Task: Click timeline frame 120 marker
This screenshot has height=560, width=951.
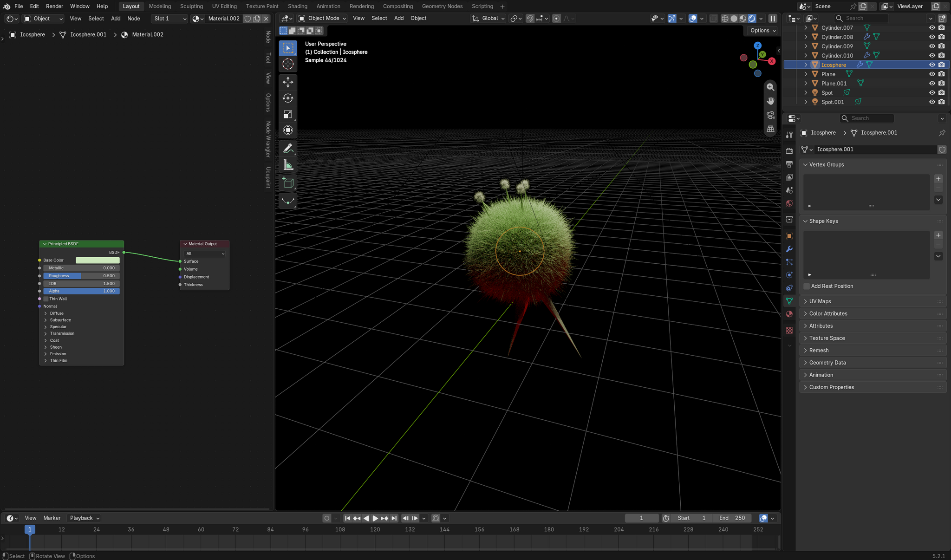Action: pyautogui.click(x=375, y=529)
